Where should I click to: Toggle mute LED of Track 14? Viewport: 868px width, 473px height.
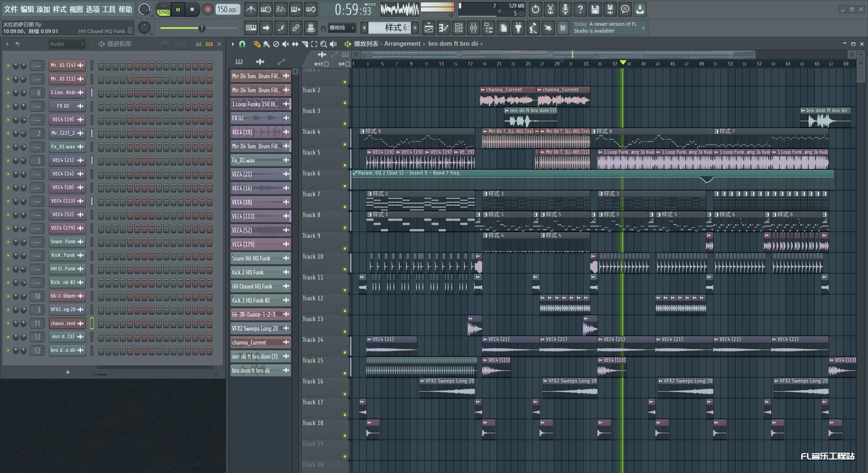coord(345,352)
